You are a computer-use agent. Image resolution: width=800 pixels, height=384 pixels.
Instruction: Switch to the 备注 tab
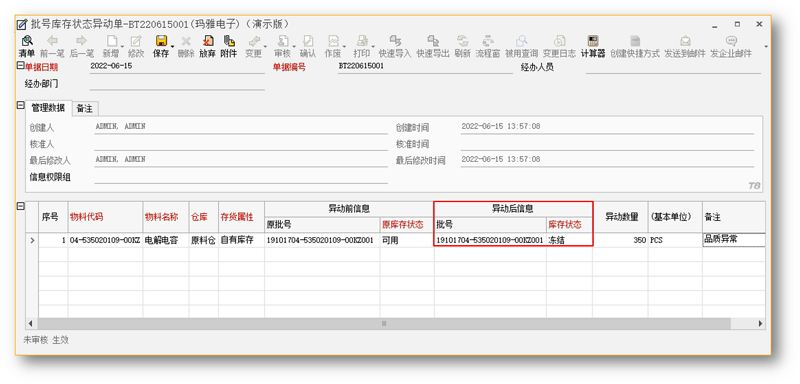pos(84,109)
